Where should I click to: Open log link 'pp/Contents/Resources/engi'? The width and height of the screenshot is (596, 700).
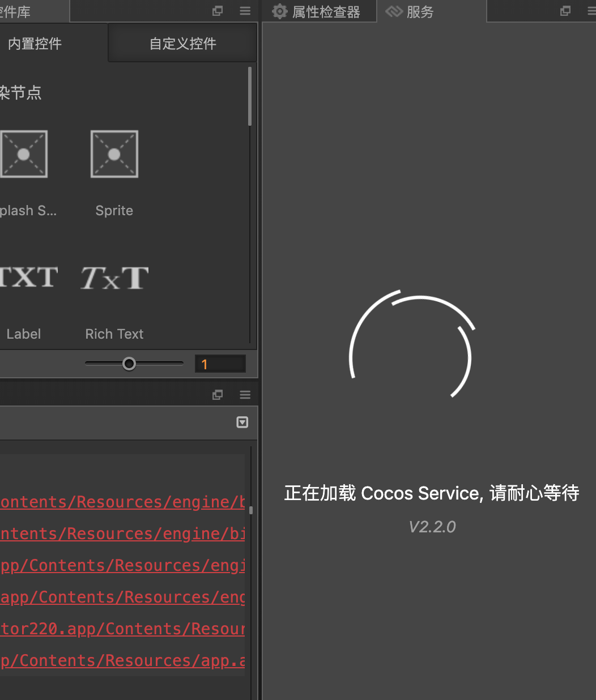[122, 566]
